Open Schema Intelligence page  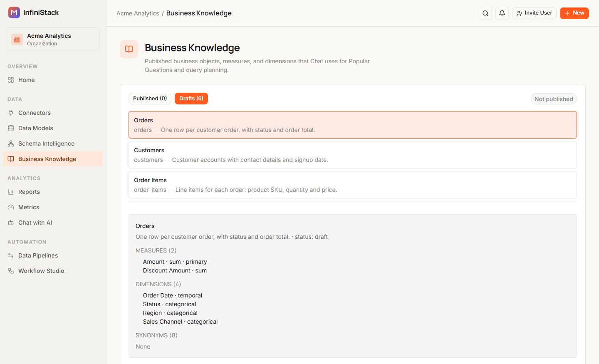tap(53, 144)
